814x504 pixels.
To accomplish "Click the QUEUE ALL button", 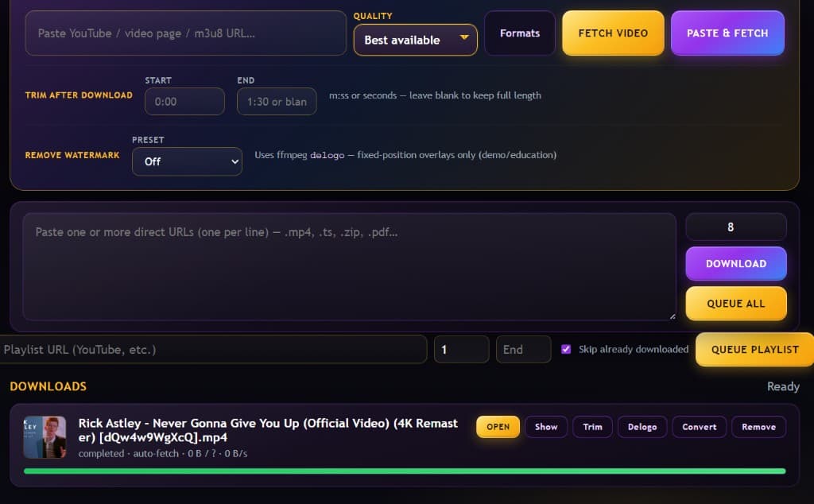I will [x=736, y=304].
